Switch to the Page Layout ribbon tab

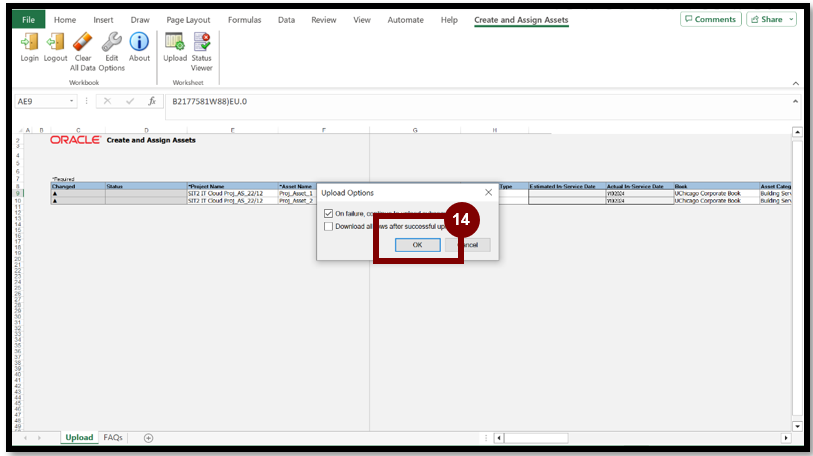click(188, 20)
